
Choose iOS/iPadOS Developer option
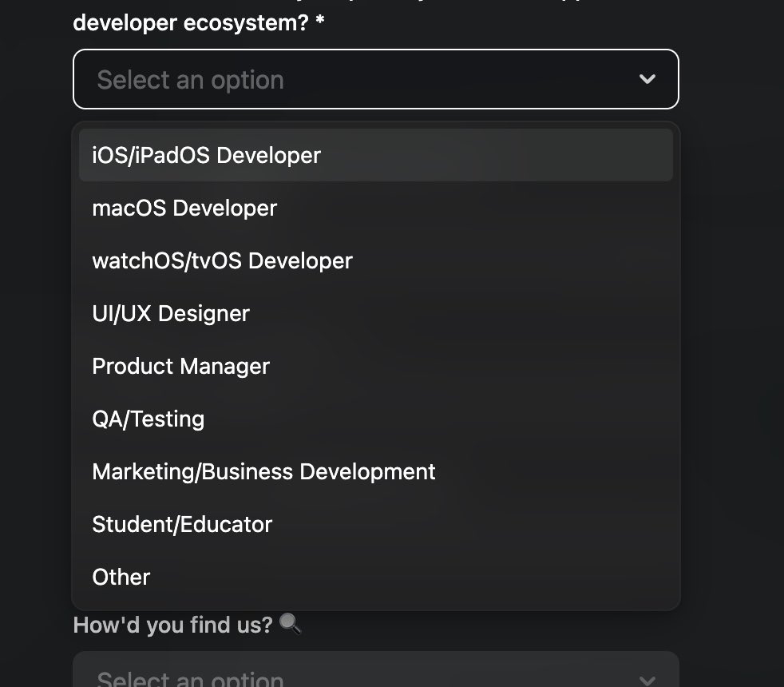pos(375,155)
